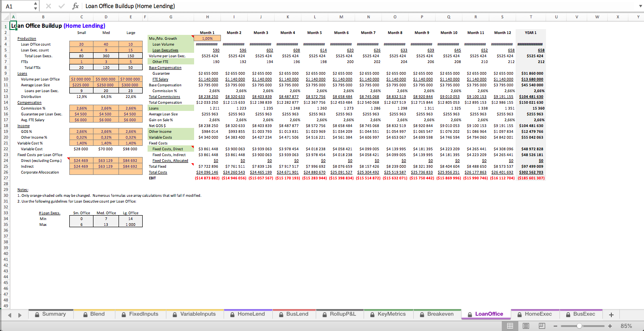644x331 pixels.
Task: Click the previous sheet arrow
Action: tap(10, 315)
